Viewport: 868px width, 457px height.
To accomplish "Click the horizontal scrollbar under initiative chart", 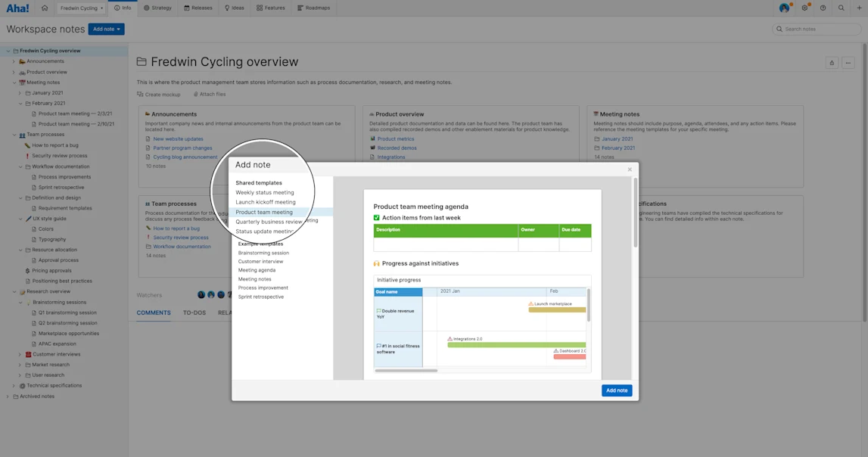I will click(406, 371).
